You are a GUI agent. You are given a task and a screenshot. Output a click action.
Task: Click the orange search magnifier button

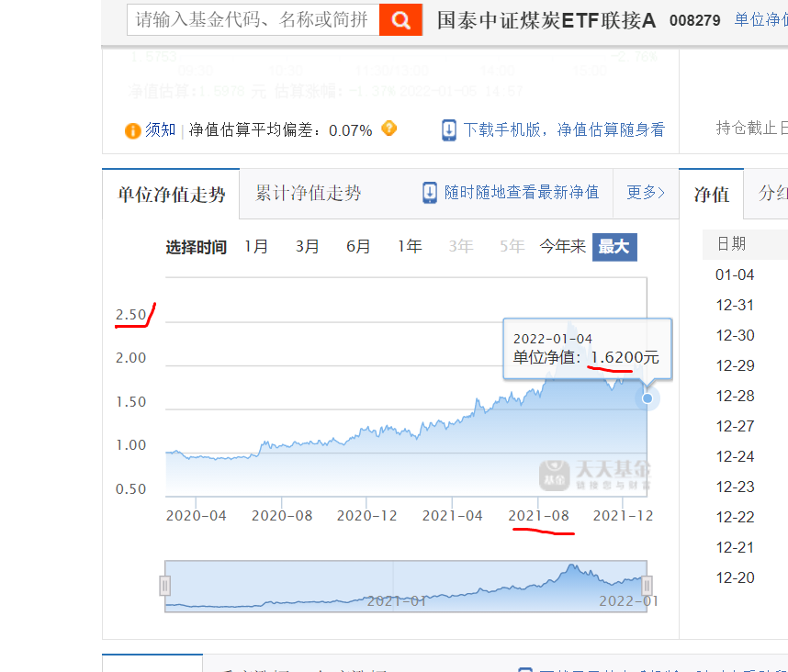[x=400, y=19]
